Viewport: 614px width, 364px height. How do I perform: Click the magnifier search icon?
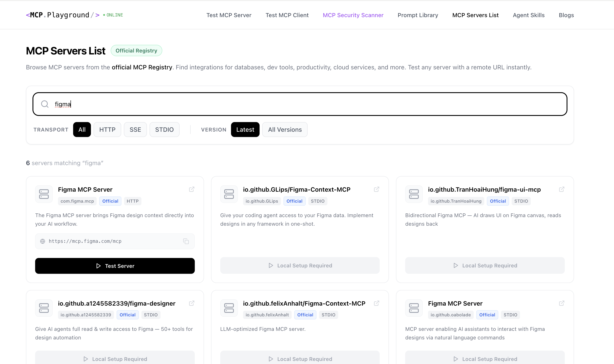(x=45, y=104)
